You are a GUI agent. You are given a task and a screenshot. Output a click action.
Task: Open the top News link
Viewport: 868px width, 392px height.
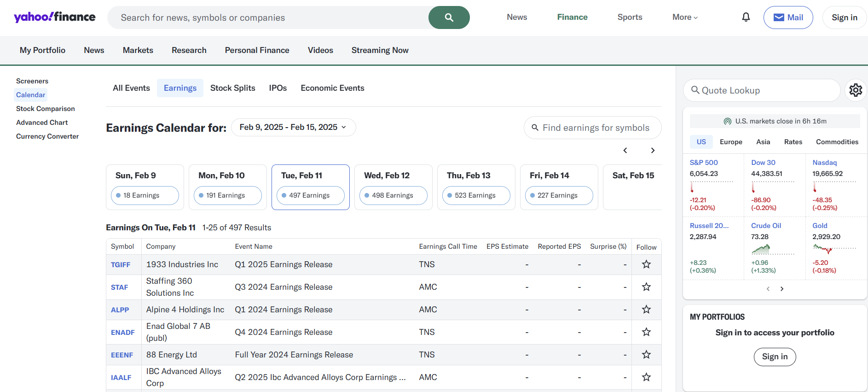pyautogui.click(x=517, y=17)
